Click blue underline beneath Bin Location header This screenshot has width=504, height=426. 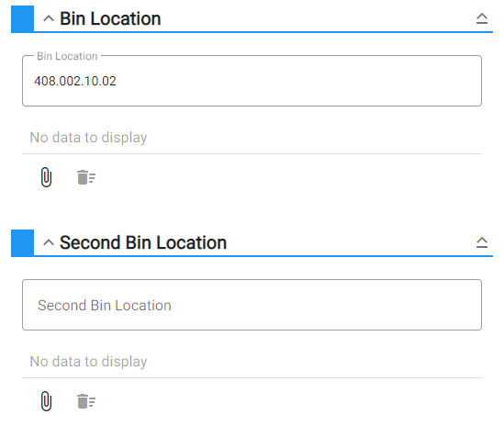(x=263, y=32)
